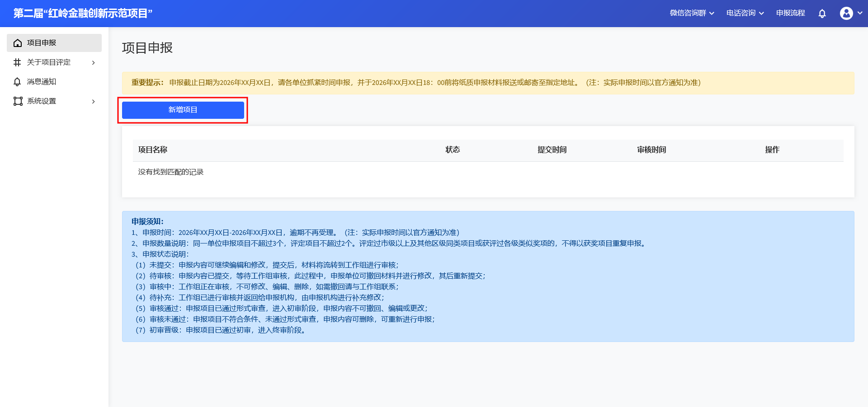868x407 pixels.
Task: Click the 提交时间 column header
Action: tap(552, 150)
